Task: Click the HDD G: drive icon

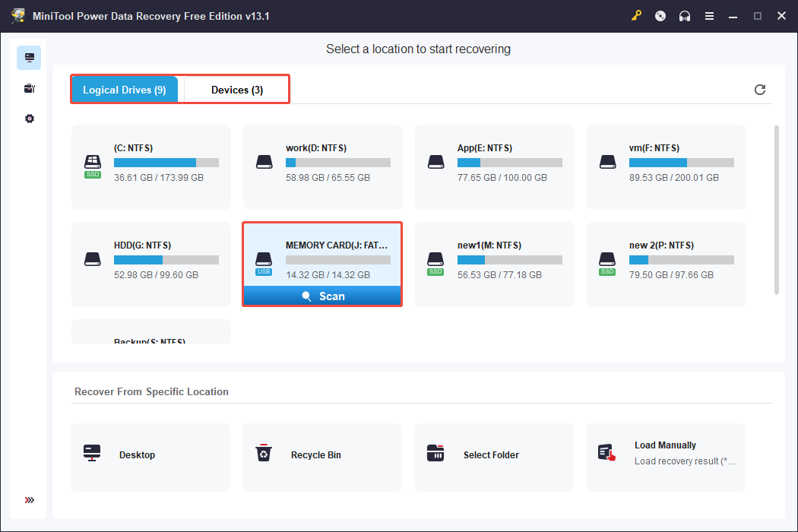Action: pyautogui.click(x=93, y=259)
